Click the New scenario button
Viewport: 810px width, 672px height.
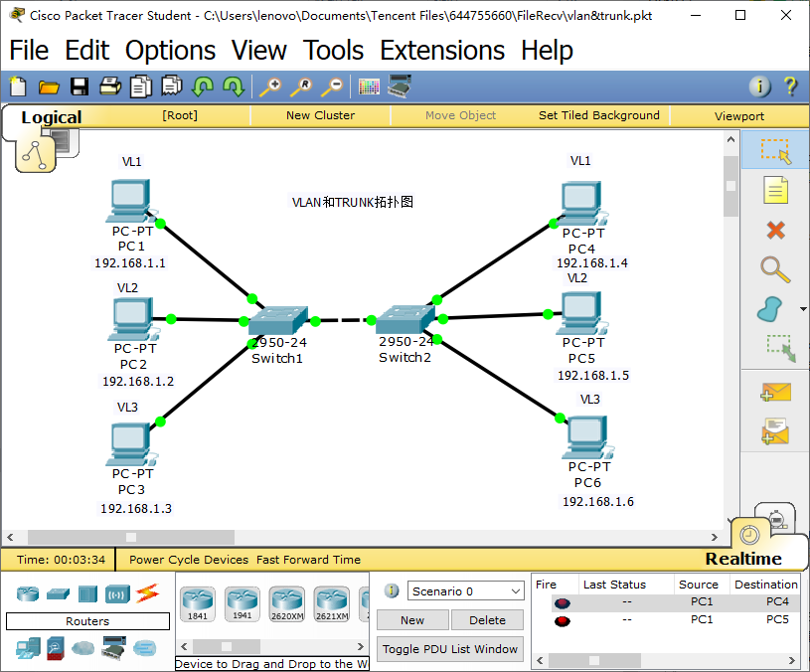tap(412, 620)
